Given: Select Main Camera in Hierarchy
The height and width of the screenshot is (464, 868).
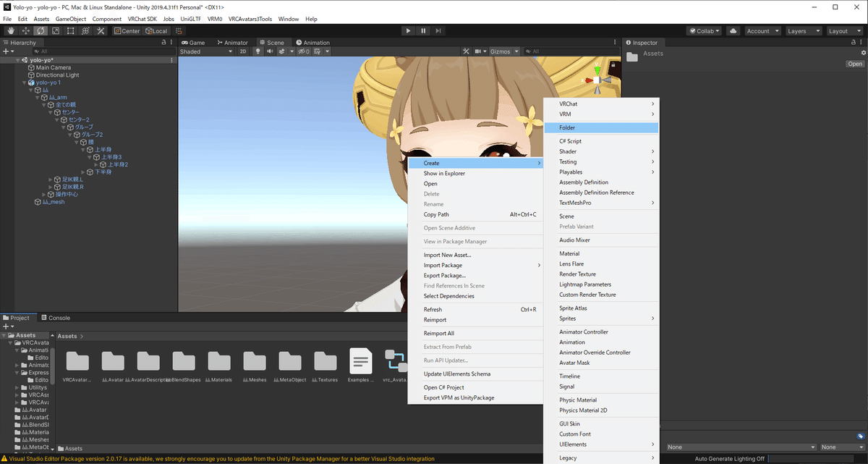Looking at the screenshot, I should tap(54, 67).
